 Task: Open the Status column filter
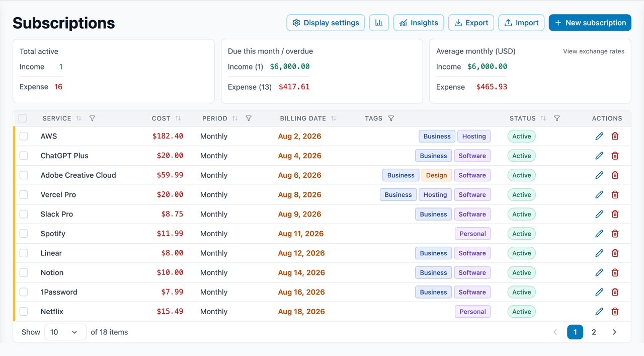pyautogui.click(x=556, y=118)
